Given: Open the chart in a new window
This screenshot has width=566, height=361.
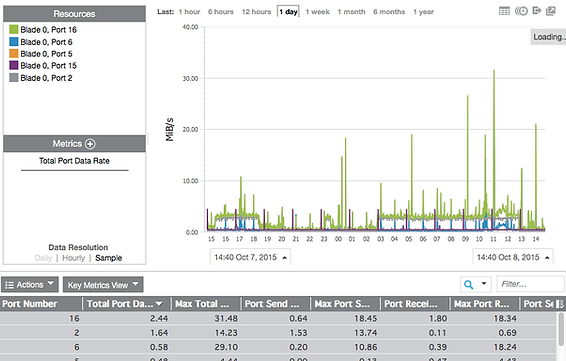Looking at the screenshot, I should [x=550, y=11].
